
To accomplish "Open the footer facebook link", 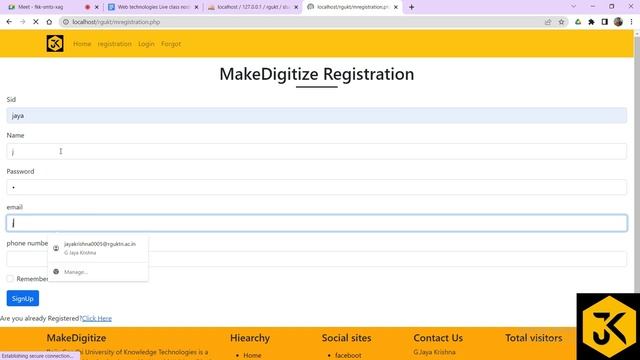I will [x=348, y=356].
